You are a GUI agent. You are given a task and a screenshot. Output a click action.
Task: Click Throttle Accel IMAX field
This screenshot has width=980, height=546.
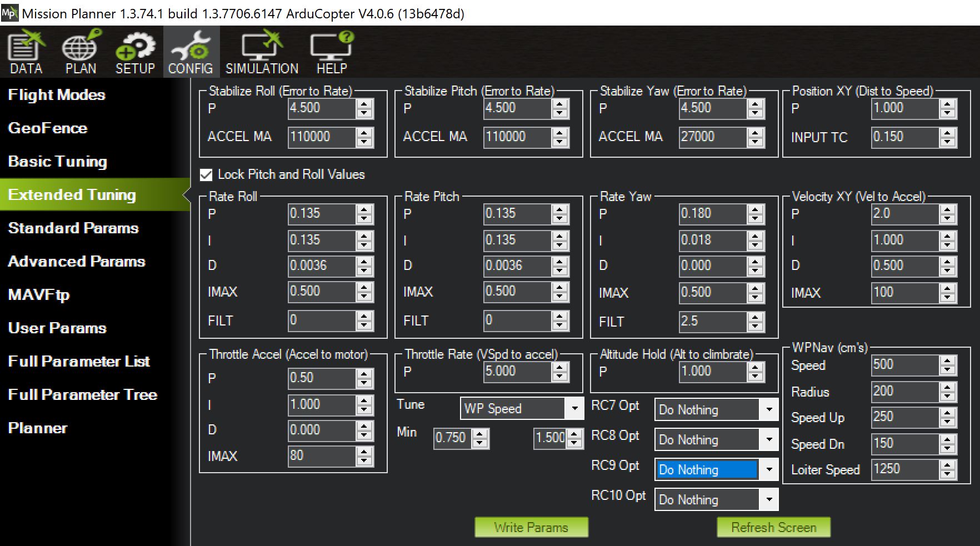[x=322, y=455]
